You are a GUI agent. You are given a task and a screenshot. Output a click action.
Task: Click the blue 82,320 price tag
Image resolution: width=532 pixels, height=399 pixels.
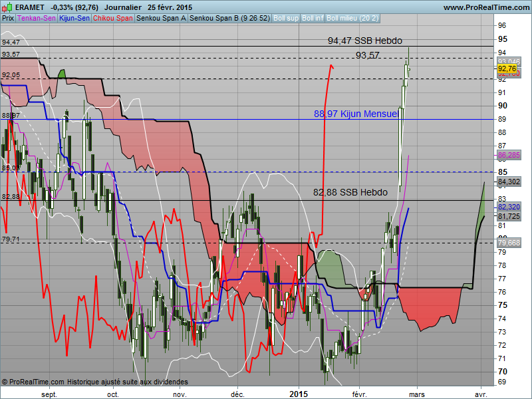(509, 207)
